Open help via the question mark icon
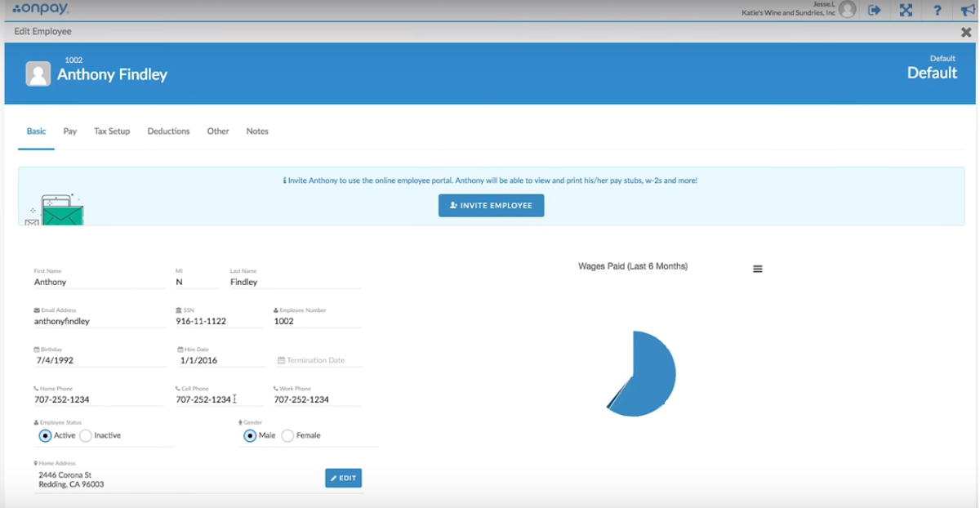 938,11
